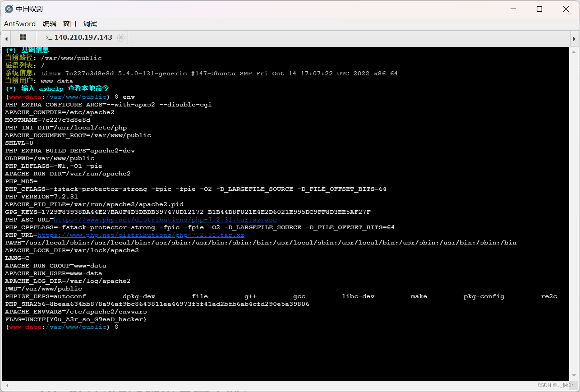Click the 系统信息 Linux kernel line
The height and width of the screenshot is (392, 580).
coord(201,74)
